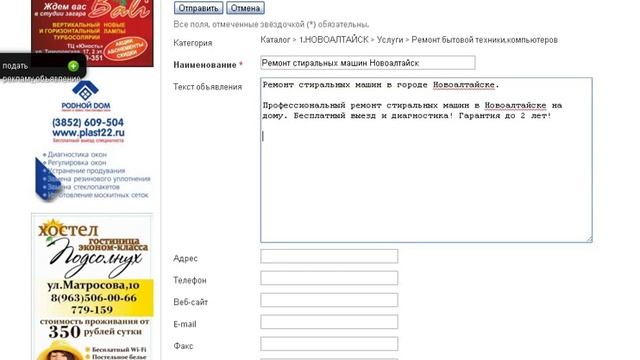Screen dimensions: 640x360
Task: Click the Текст объявления label
Action: pyautogui.click(x=208, y=87)
